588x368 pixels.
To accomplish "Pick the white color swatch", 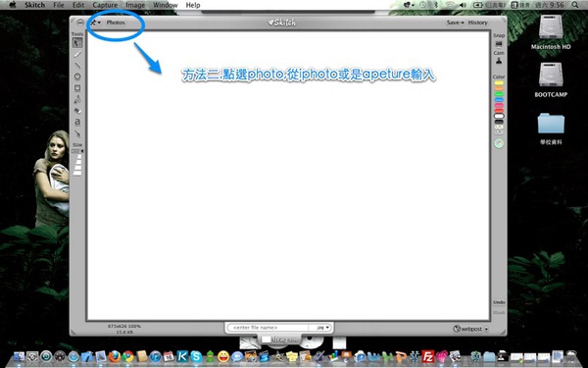I will pyautogui.click(x=499, y=117).
